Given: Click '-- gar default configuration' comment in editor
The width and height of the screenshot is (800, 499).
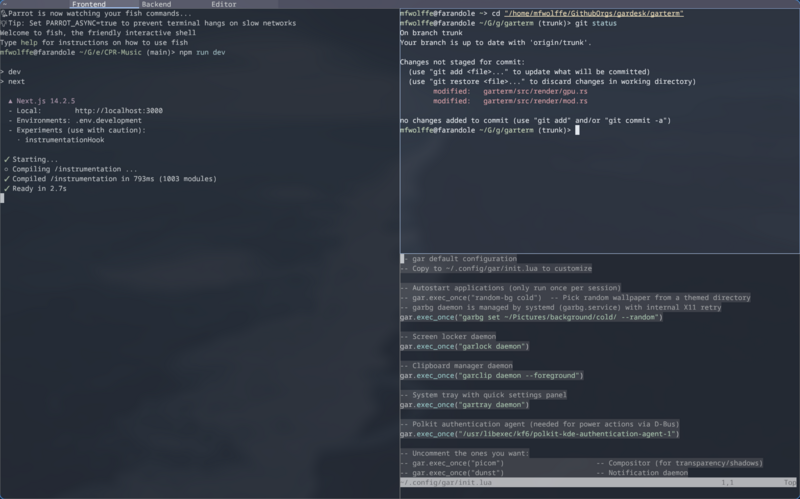Looking at the screenshot, I should pyautogui.click(x=458, y=259).
